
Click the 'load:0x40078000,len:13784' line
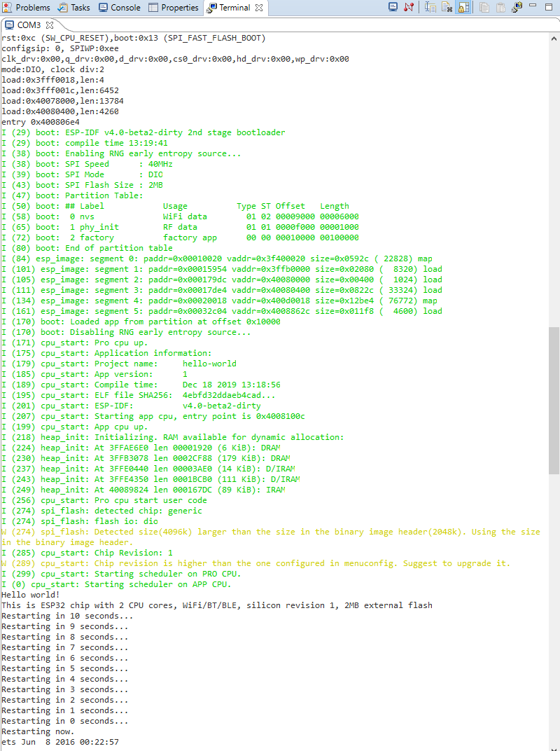[x=63, y=101]
